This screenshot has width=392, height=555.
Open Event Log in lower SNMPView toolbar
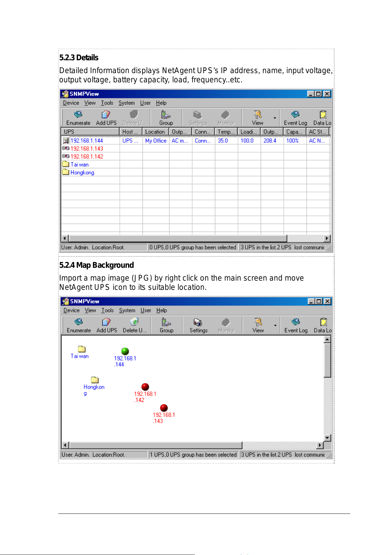pos(296,322)
